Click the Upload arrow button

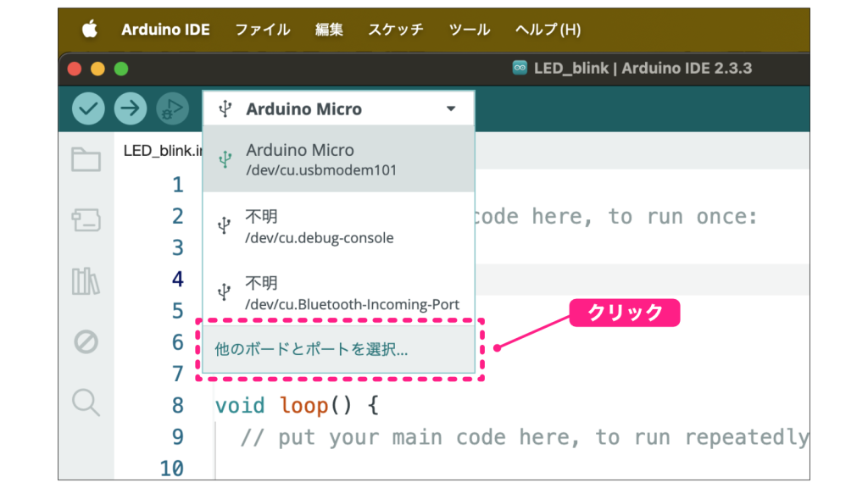tap(131, 108)
